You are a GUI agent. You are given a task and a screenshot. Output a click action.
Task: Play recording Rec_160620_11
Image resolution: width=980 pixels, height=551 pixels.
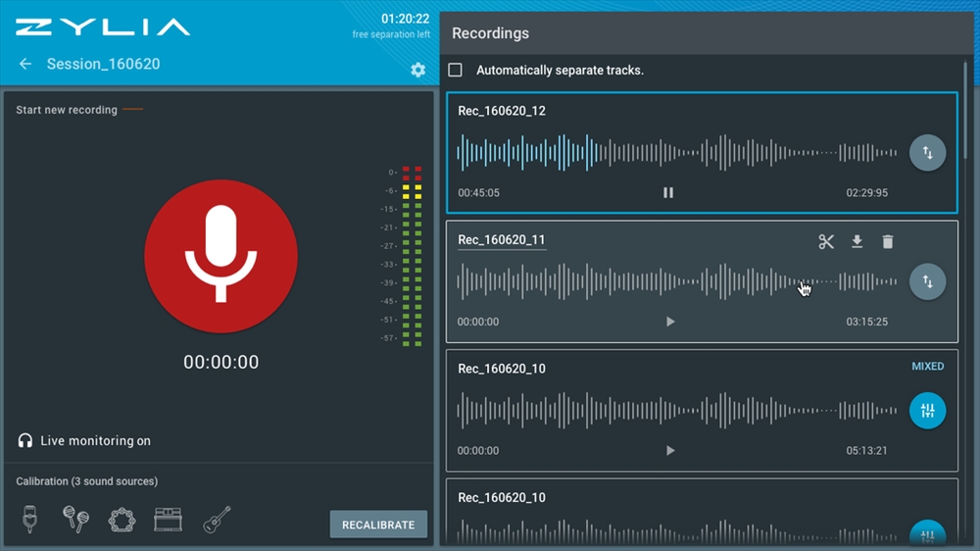pyautogui.click(x=670, y=322)
